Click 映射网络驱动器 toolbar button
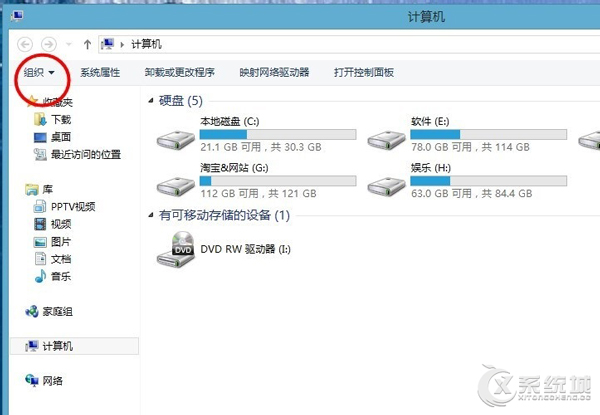This screenshot has width=600, height=415. point(274,72)
